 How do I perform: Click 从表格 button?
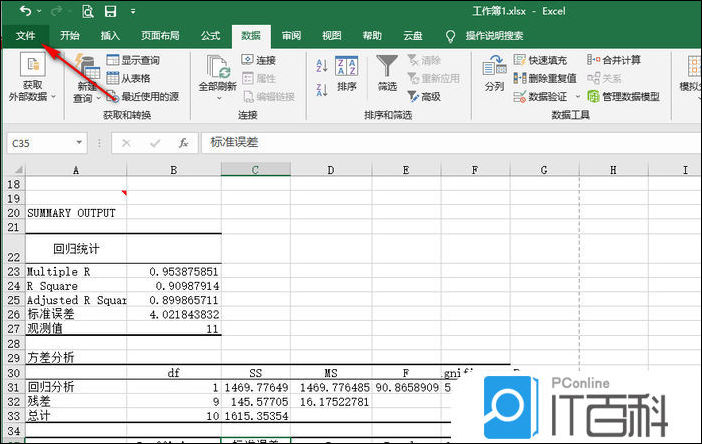pyautogui.click(x=128, y=78)
